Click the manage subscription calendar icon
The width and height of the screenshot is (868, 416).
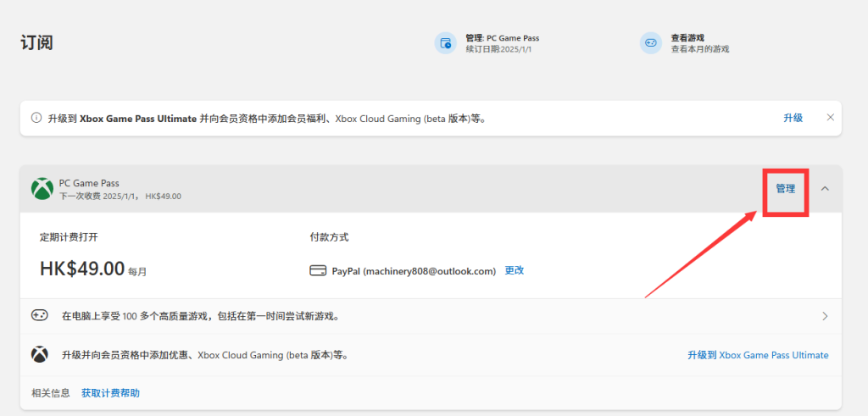pyautogui.click(x=445, y=43)
